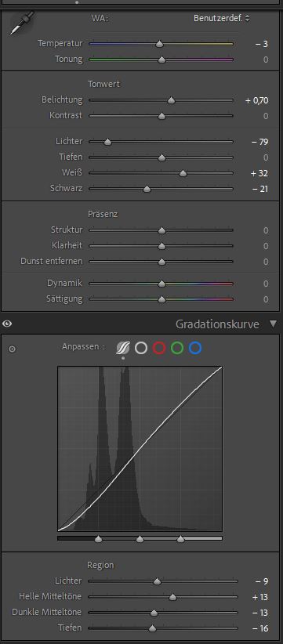The height and width of the screenshot is (644, 283).
Task: Click the Lichter tone slider handle
Action: (x=107, y=142)
